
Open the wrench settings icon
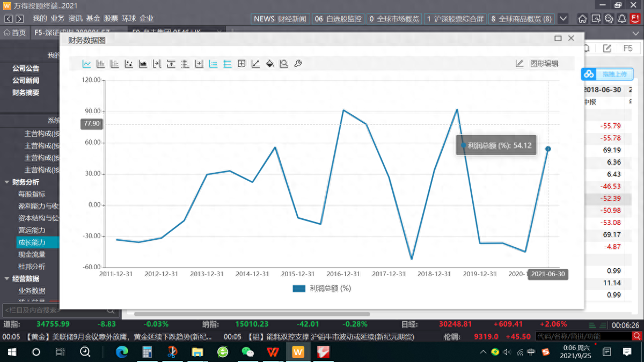pos(298,64)
